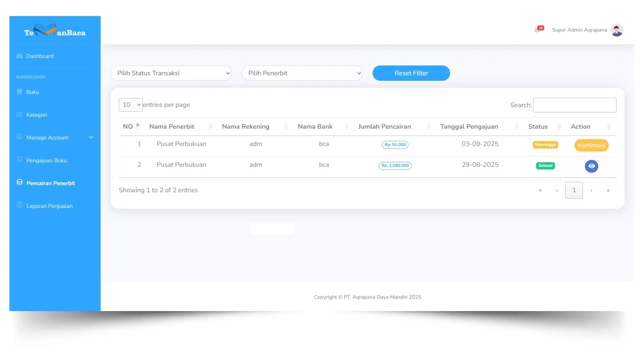The height and width of the screenshot is (362, 644).
Task: View details using the eye icon button
Action: [591, 166]
